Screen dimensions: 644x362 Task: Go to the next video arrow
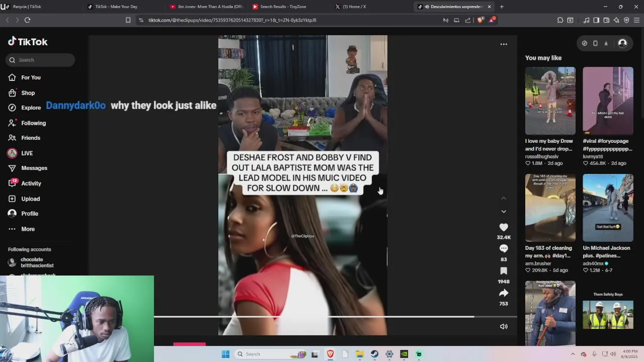504,212
